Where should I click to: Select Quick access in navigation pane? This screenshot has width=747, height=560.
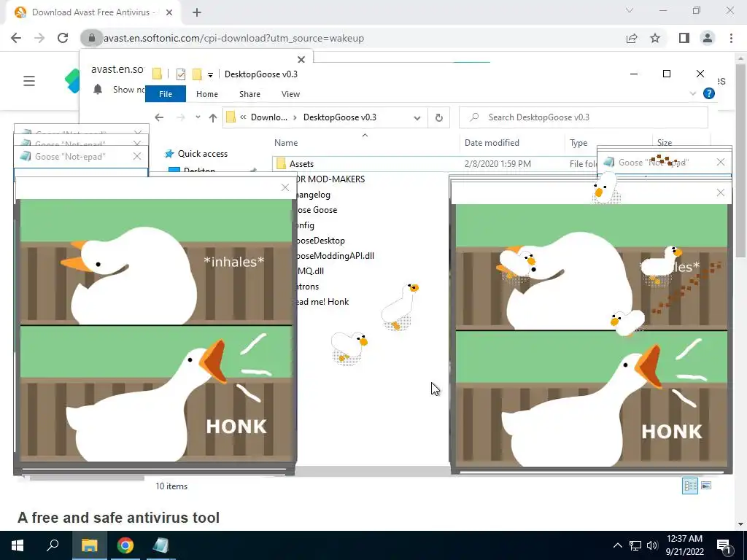203,154
